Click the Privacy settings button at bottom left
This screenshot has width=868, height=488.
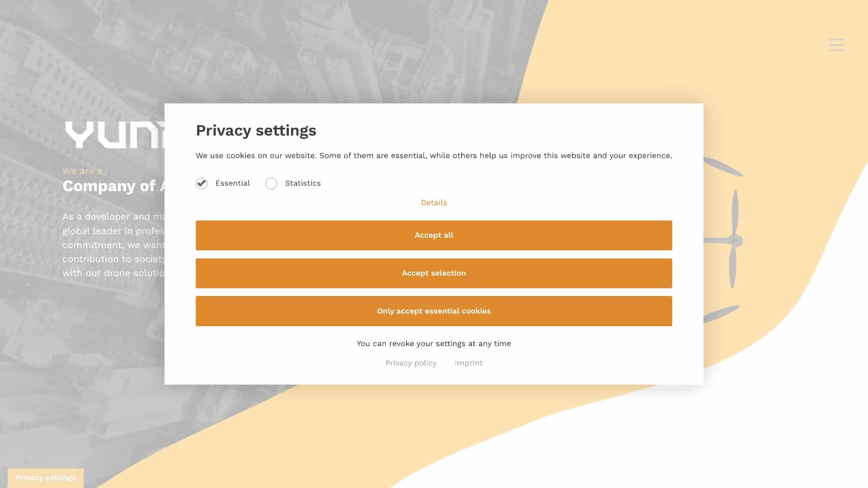[45, 478]
